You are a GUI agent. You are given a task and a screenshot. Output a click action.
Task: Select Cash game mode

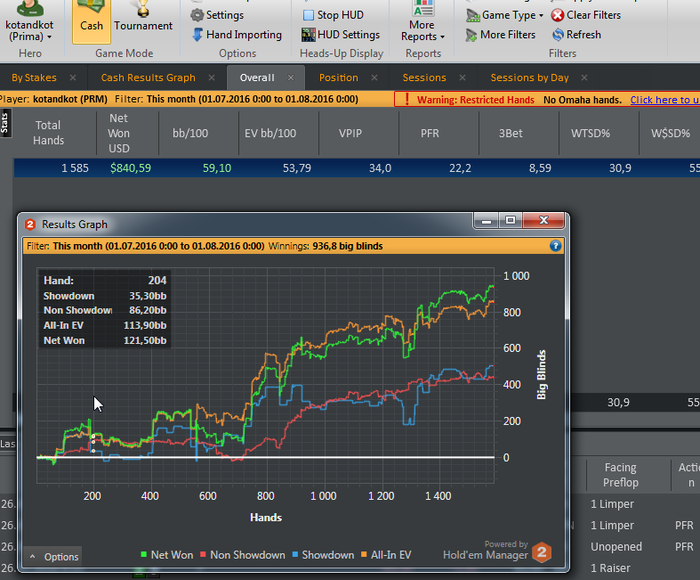[92, 20]
